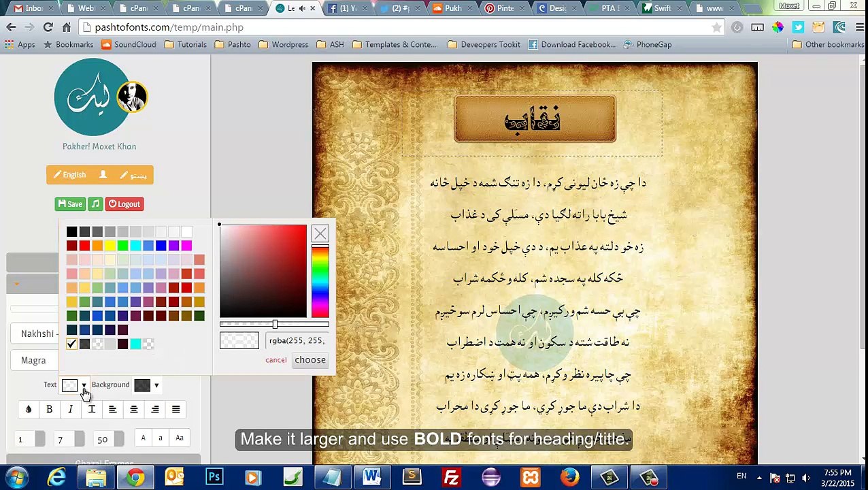This screenshot has height=490, width=868.
Task: Click cancel link in color picker
Action: pyautogui.click(x=276, y=360)
